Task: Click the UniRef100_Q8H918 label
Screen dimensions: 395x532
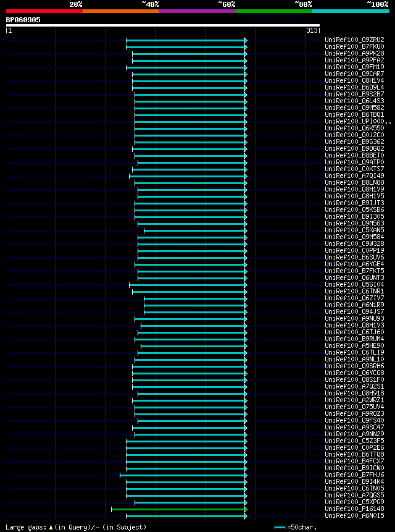Action: coord(354,393)
